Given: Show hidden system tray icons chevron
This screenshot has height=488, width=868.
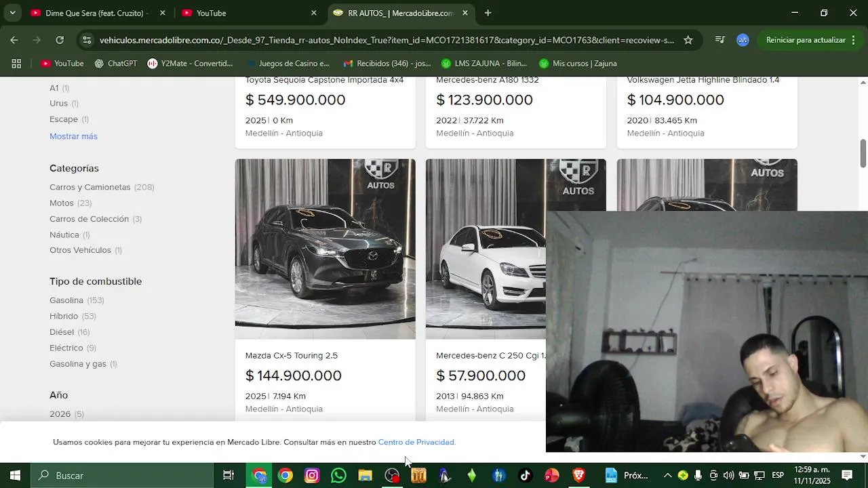Looking at the screenshot, I should click(x=667, y=475).
